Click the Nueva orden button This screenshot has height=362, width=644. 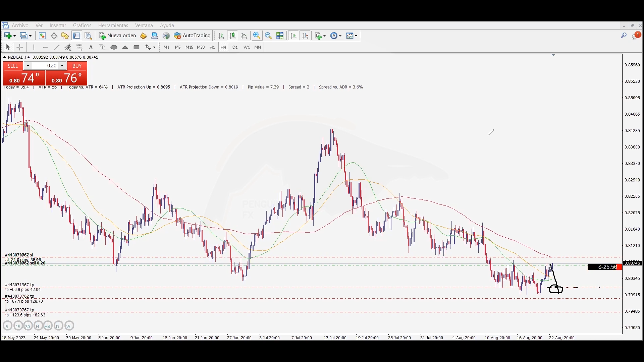117,36
